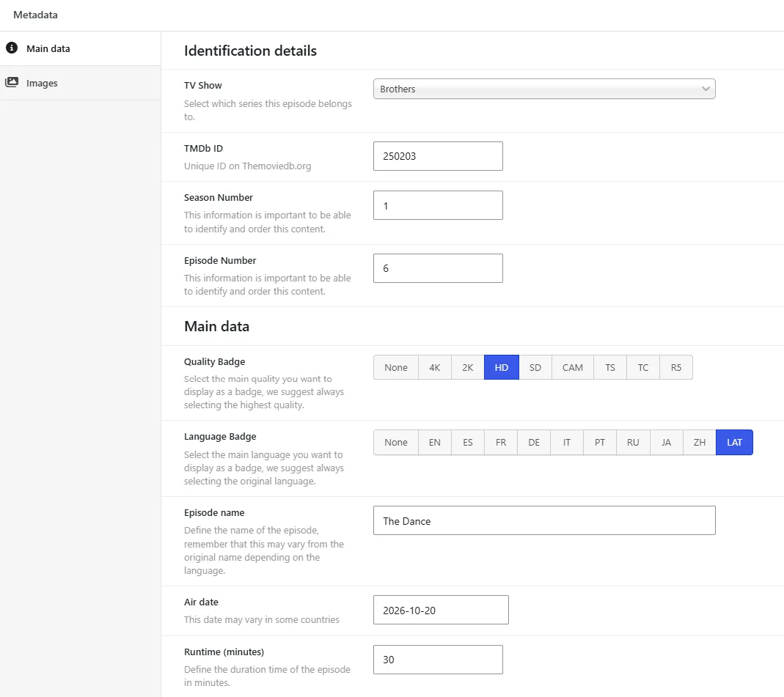The width and height of the screenshot is (784, 697).
Task: Choose the EN language badge
Action: [435, 442]
